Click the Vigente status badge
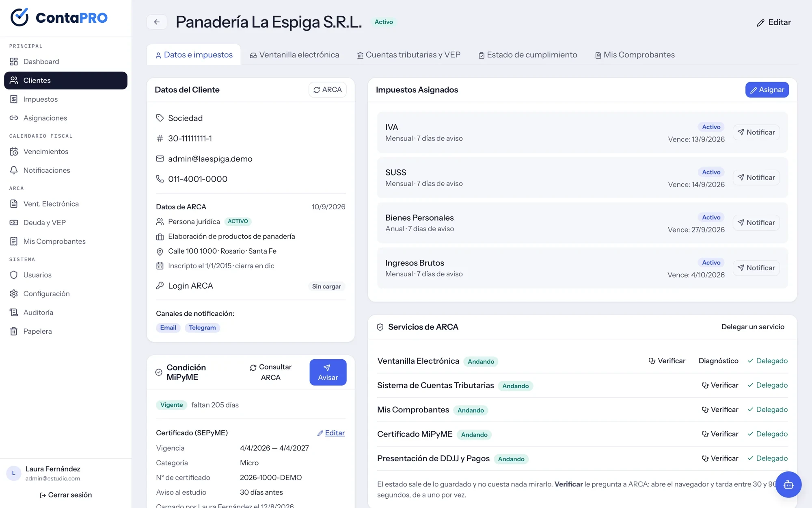Image resolution: width=812 pixels, height=508 pixels. click(x=171, y=405)
